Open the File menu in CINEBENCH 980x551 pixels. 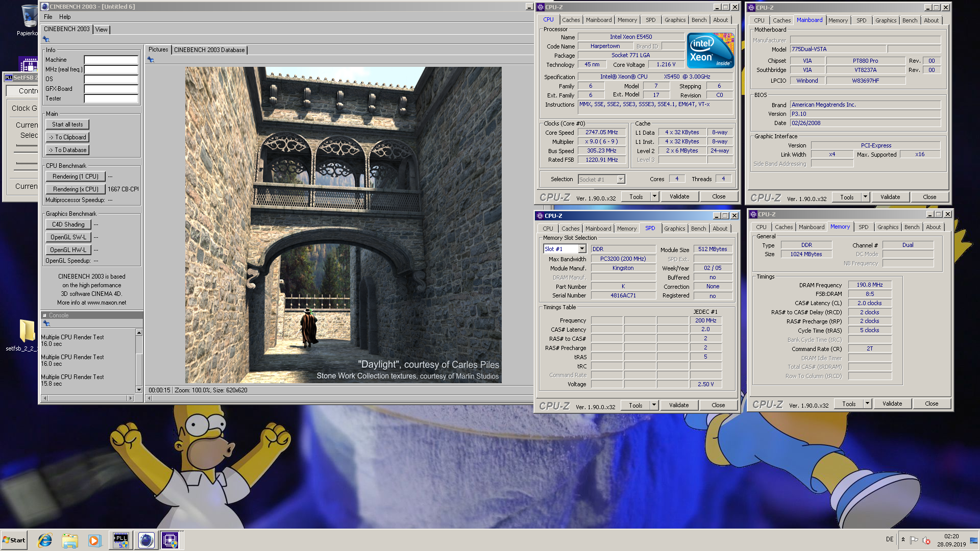pos(48,17)
